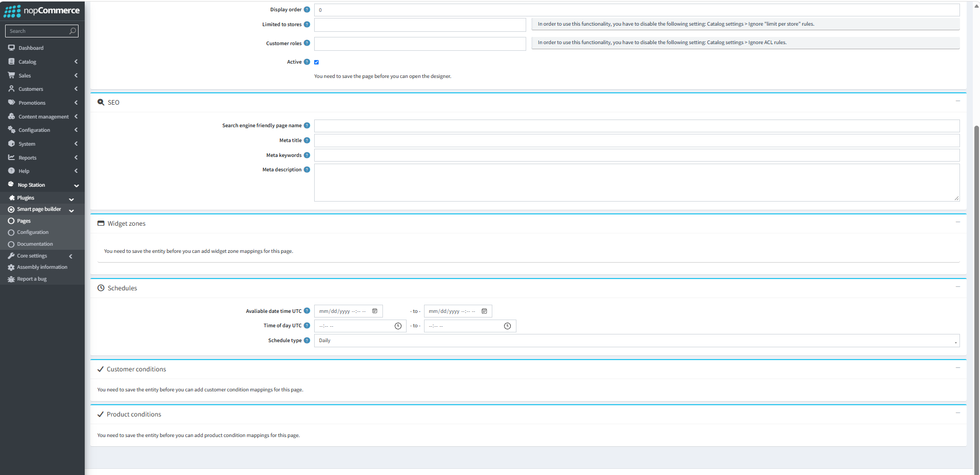The width and height of the screenshot is (980, 475).
Task: Click the Meta title input field
Action: (637, 141)
